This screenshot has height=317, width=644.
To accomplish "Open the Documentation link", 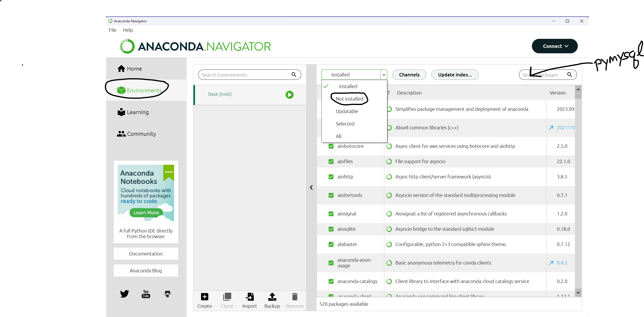I will (146, 254).
